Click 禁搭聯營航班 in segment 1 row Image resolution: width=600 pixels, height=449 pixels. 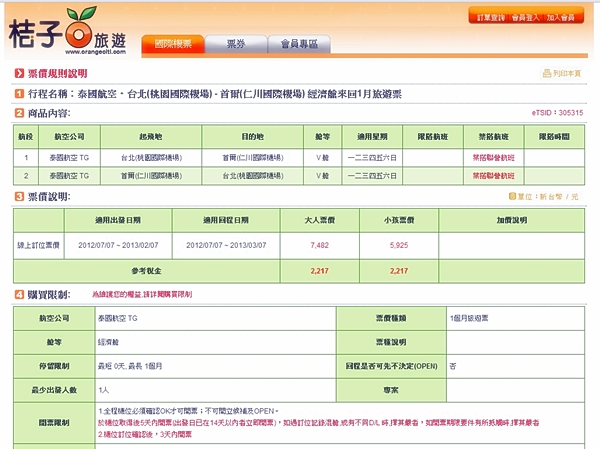coord(494,158)
